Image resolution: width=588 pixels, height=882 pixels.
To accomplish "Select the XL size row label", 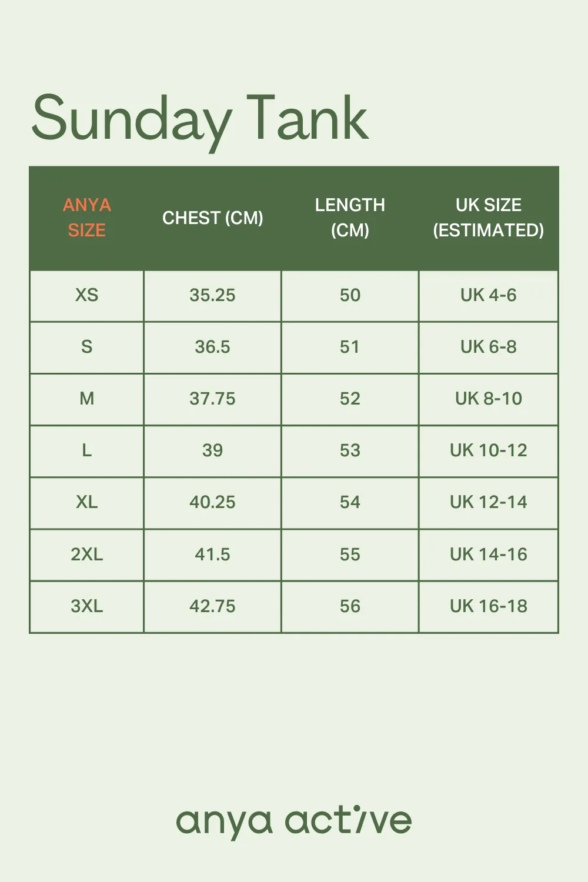I will click(87, 502).
